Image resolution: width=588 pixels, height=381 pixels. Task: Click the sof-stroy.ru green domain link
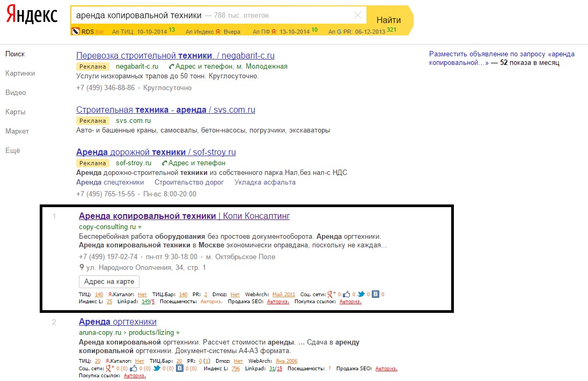(x=134, y=163)
